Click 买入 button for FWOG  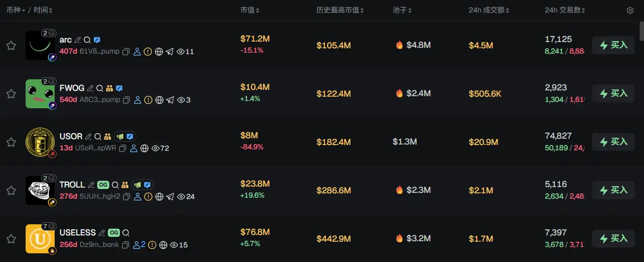click(613, 94)
